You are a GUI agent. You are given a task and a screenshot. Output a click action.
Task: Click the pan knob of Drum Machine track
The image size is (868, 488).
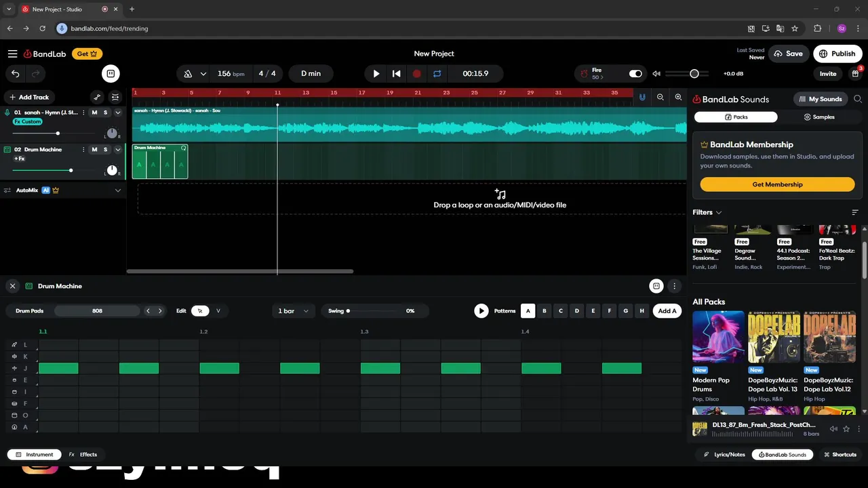click(112, 170)
